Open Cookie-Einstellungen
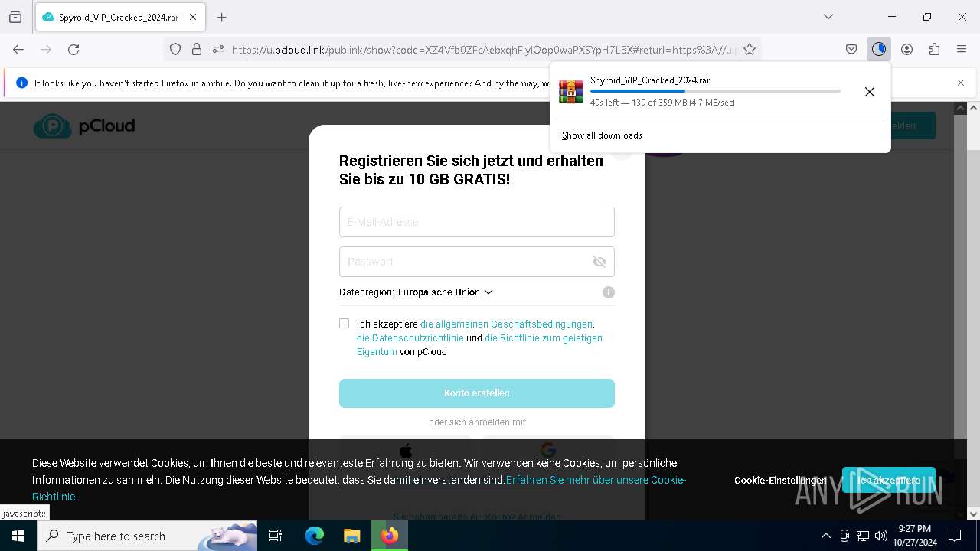 pyautogui.click(x=780, y=481)
